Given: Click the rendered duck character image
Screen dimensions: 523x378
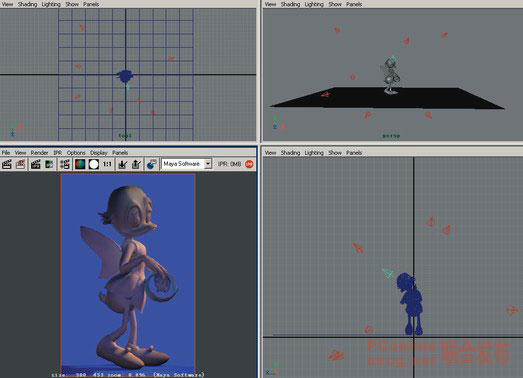Looking at the screenshot, I should click(x=128, y=274).
